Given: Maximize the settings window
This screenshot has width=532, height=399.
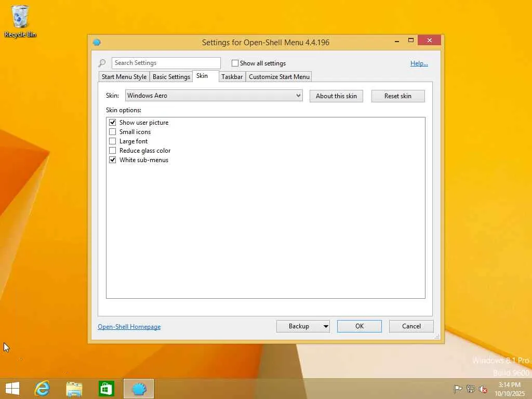Looking at the screenshot, I should click(x=411, y=41).
